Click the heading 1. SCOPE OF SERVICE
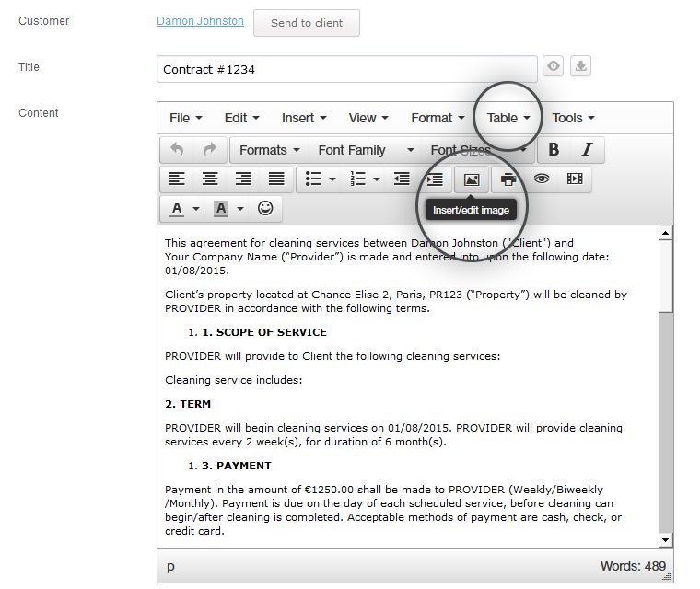 [x=264, y=332]
